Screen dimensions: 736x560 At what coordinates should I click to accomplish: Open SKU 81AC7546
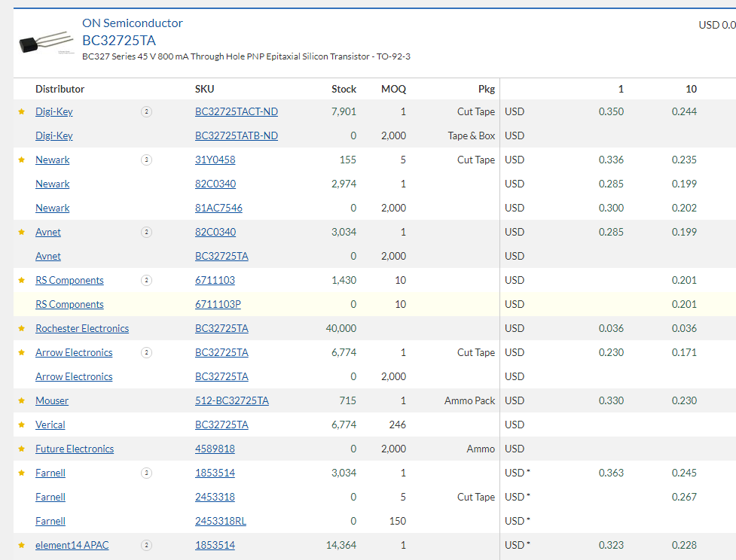pos(218,208)
